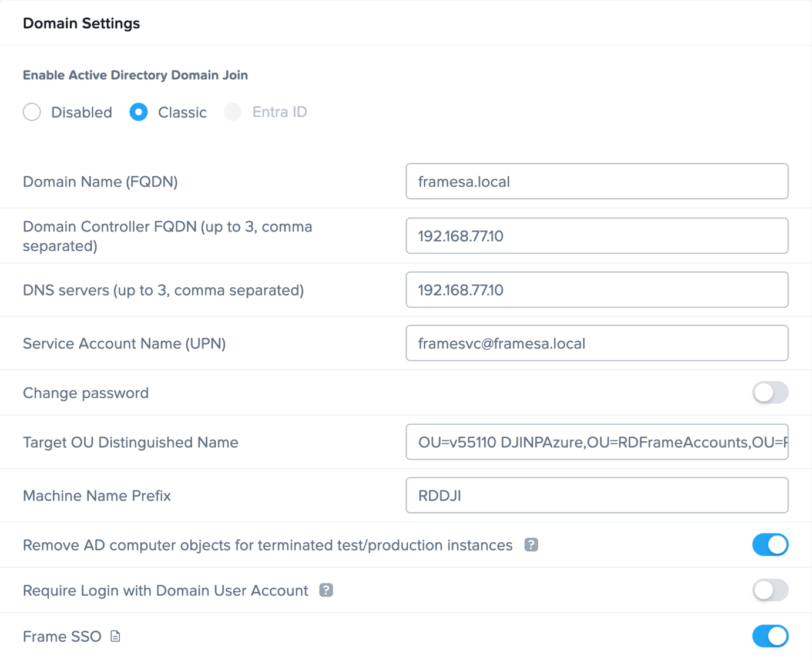
Task: Open help for Remove AD computer objects
Action: pyautogui.click(x=531, y=545)
